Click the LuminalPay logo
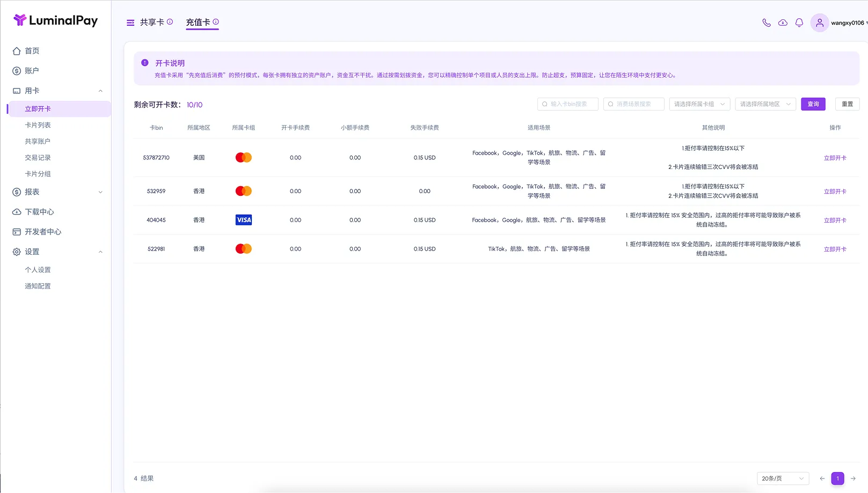The image size is (868, 493). [x=56, y=20]
